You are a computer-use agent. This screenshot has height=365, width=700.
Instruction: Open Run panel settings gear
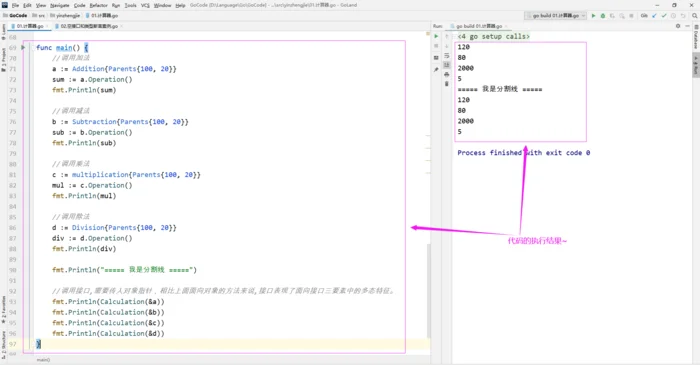pos(678,26)
